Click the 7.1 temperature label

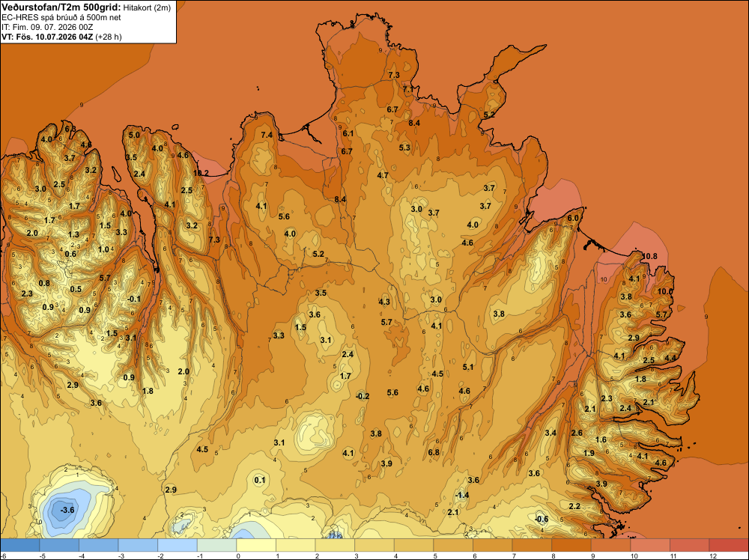[408, 89]
